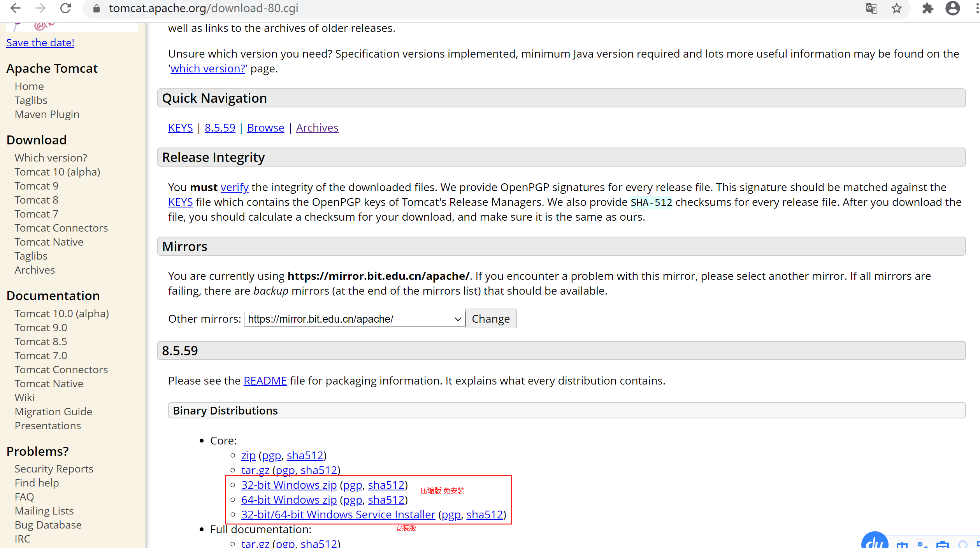Download 32-bit/64-bit Windows Service Installer

338,515
